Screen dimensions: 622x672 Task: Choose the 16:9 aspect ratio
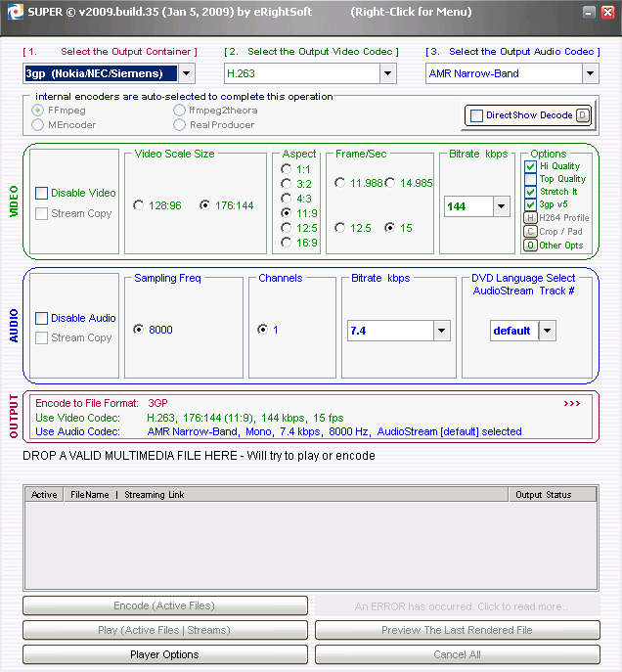coord(286,243)
